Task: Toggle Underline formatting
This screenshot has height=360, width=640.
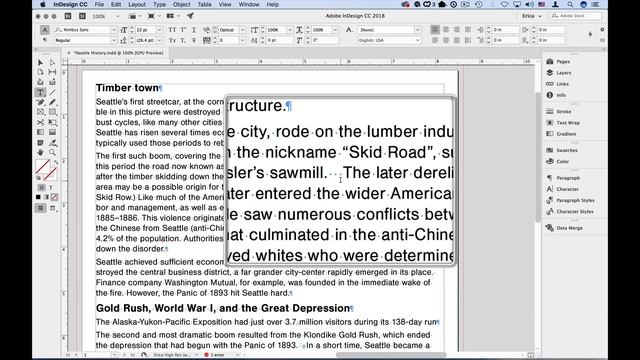Action: click(x=194, y=30)
